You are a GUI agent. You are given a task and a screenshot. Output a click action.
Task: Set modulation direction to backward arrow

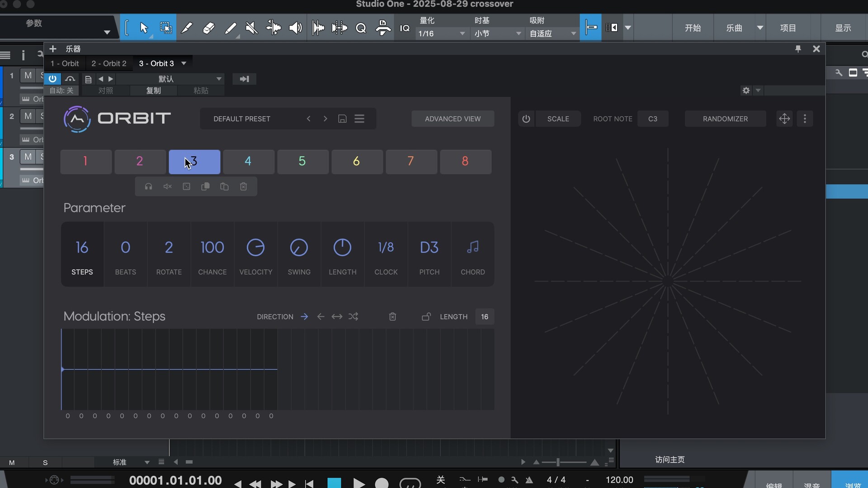(x=321, y=317)
